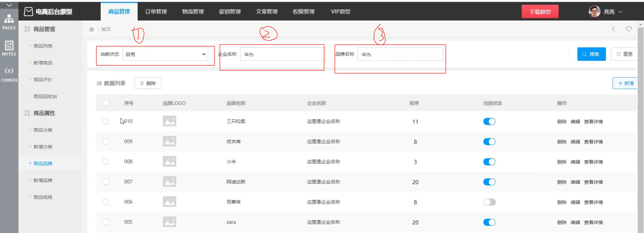Collapse the left panel with top chevron
644x233 pixels.
coord(9,5)
